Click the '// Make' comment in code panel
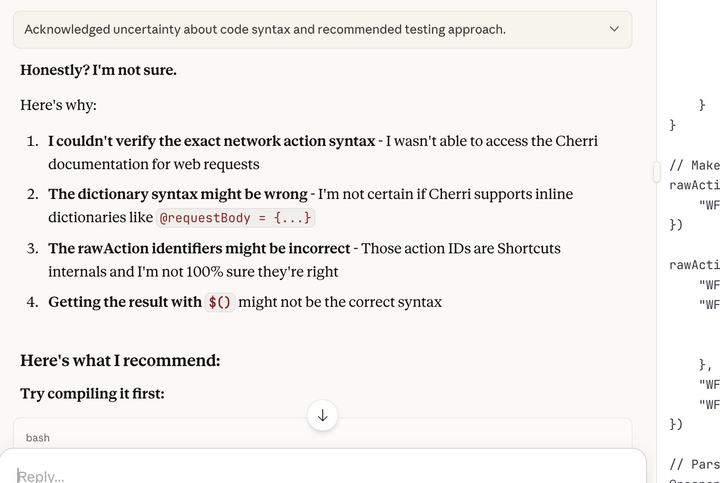This screenshot has width=720, height=483. tap(695, 165)
